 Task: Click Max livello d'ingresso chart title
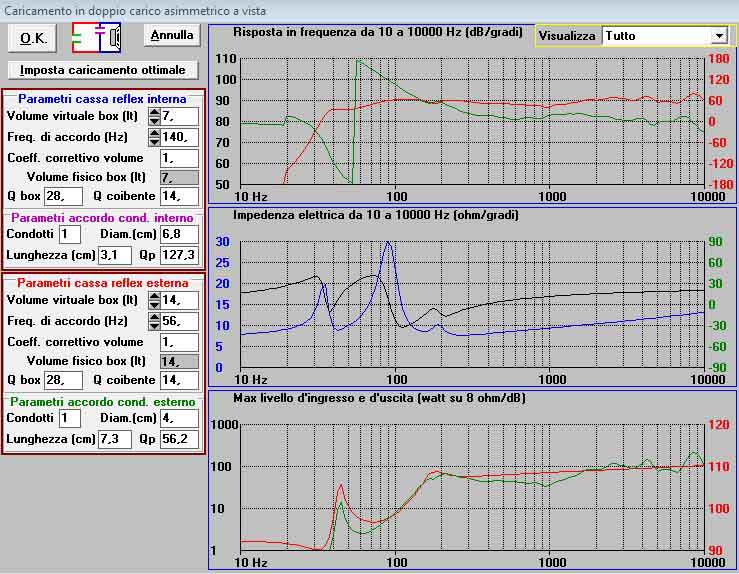(x=379, y=398)
